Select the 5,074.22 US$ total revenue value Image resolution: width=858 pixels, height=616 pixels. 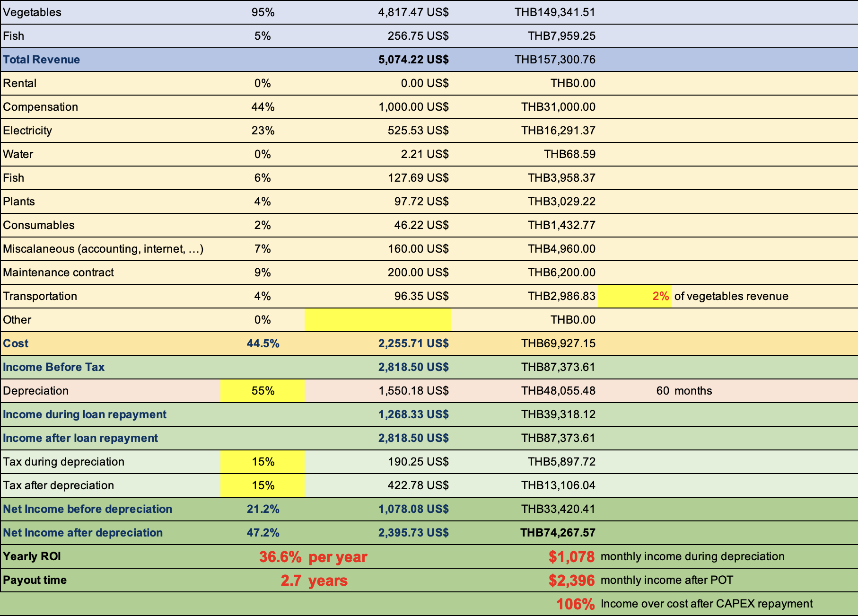click(413, 60)
